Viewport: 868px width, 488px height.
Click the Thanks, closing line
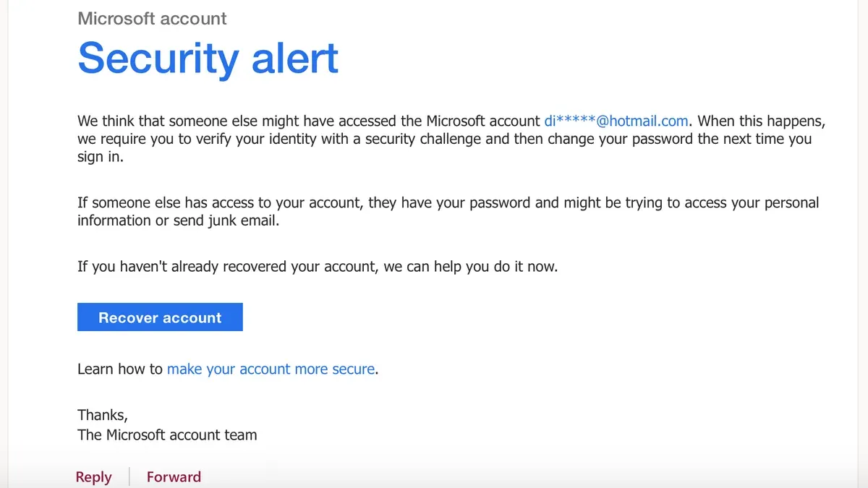tap(103, 415)
